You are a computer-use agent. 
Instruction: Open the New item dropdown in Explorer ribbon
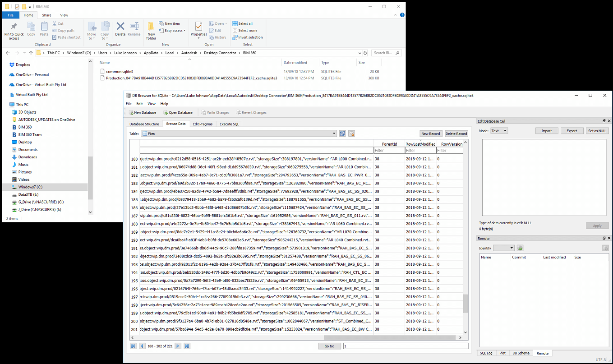pyautogui.click(x=170, y=23)
